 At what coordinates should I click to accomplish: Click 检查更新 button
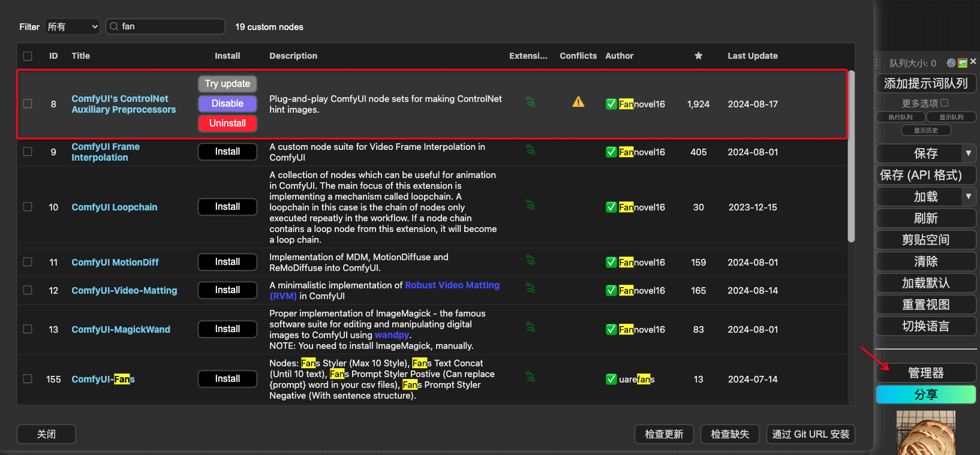click(664, 434)
